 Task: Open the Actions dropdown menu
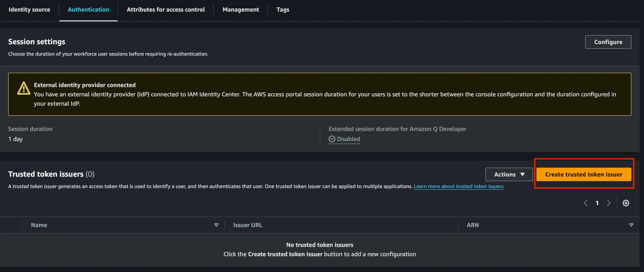[509, 174]
